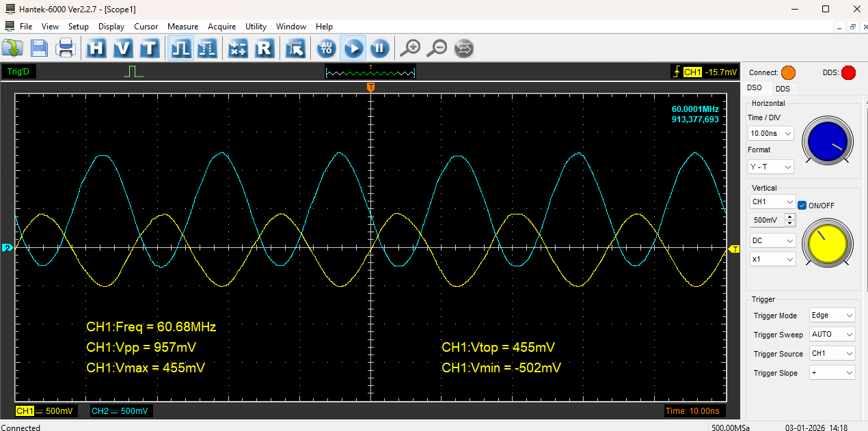This screenshot has height=431, width=868.
Task: Open the File menu
Action: tap(26, 27)
